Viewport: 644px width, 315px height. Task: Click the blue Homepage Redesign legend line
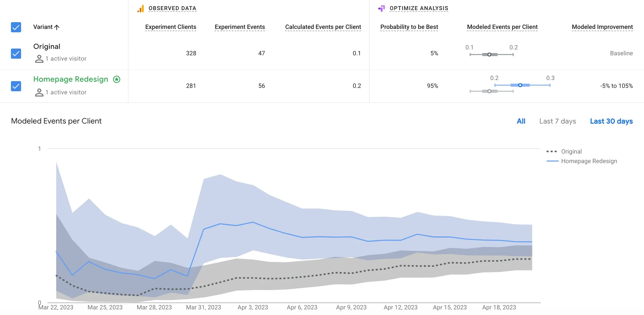(x=552, y=161)
